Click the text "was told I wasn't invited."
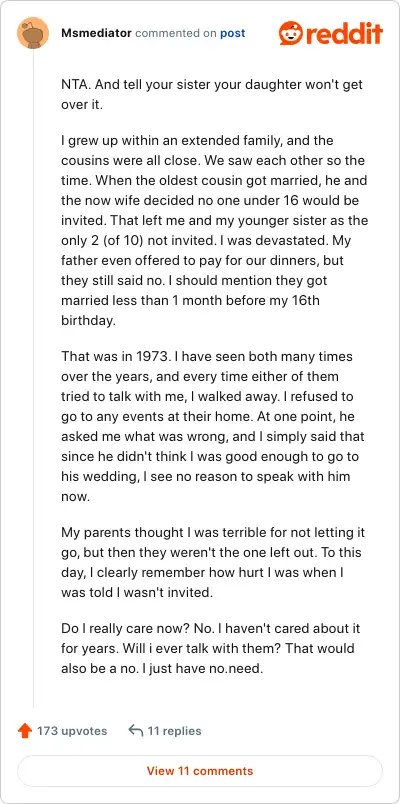The width and height of the screenshot is (400, 804). coord(136,592)
